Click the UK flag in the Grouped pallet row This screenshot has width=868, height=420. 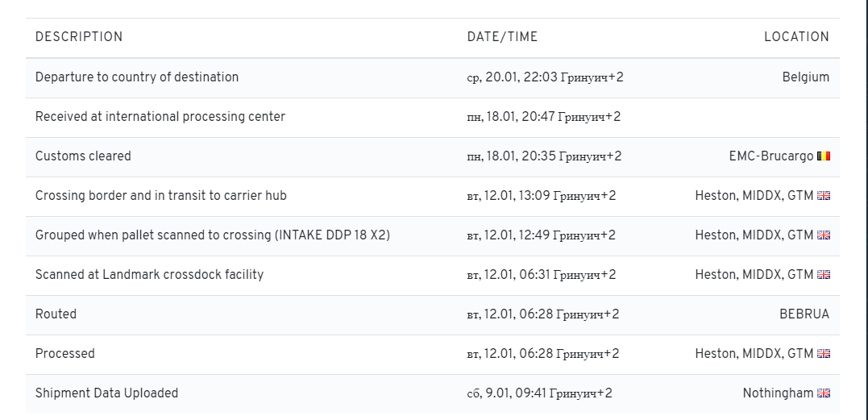click(x=823, y=235)
